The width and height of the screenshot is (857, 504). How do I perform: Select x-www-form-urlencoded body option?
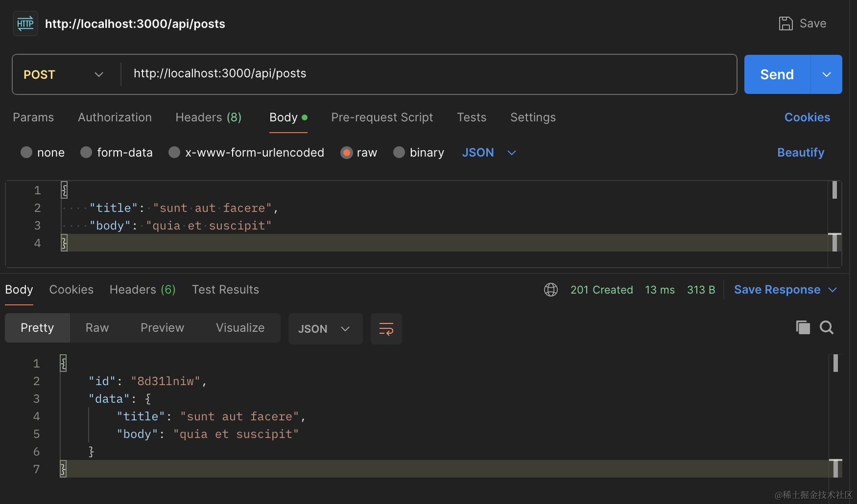pos(174,153)
